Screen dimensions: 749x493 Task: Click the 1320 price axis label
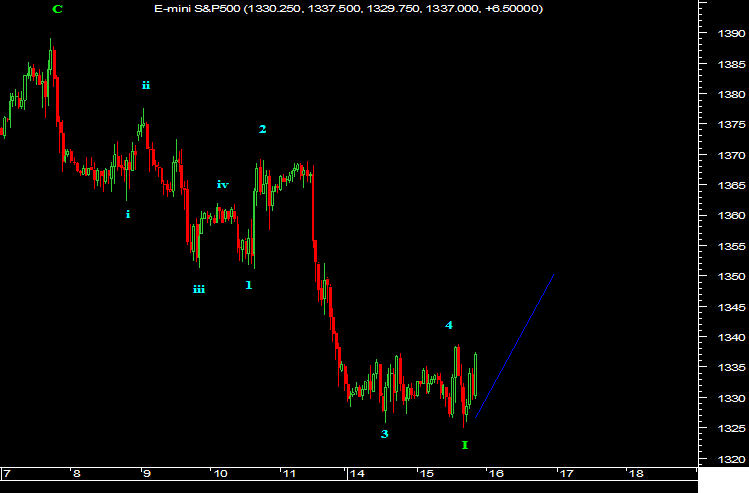(x=731, y=460)
